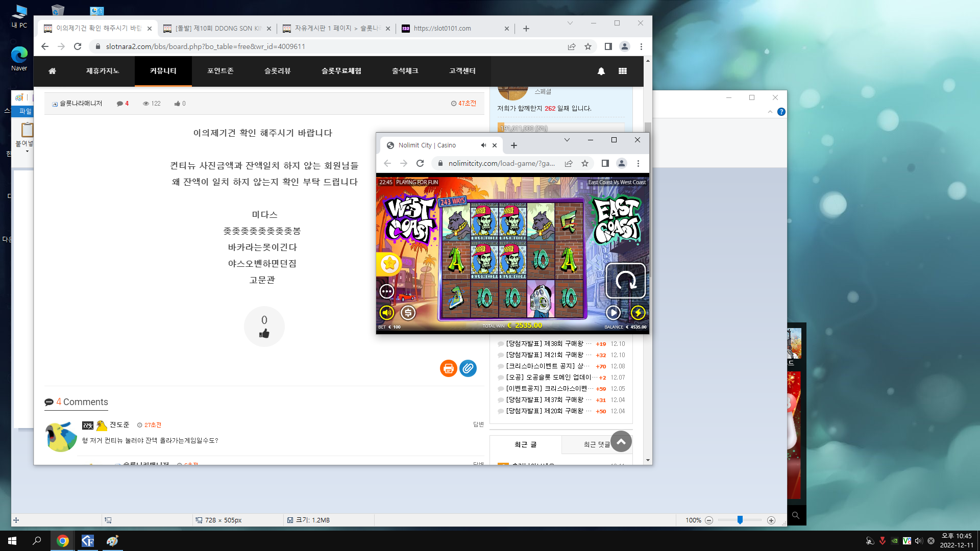Open the 크리스마스이벤트 공지 dated 12.08
Viewport: 980px width, 551px height.
click(x=549, y=366)
